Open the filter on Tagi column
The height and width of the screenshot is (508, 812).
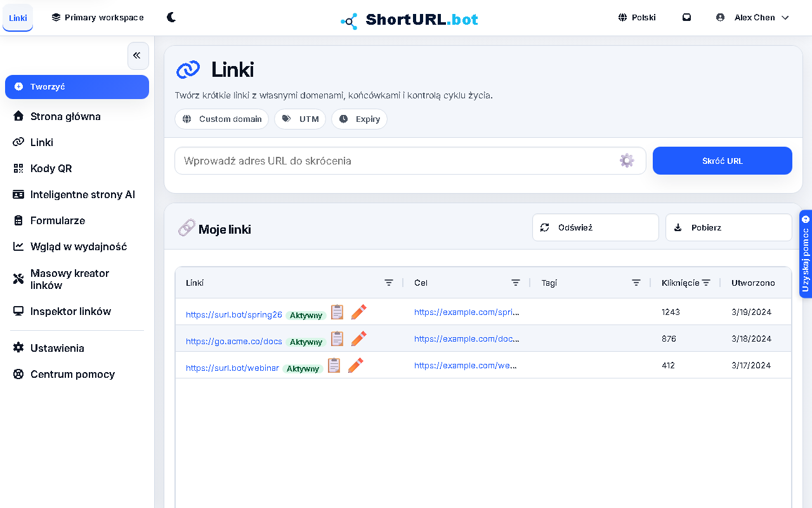[x=636, y=283]
